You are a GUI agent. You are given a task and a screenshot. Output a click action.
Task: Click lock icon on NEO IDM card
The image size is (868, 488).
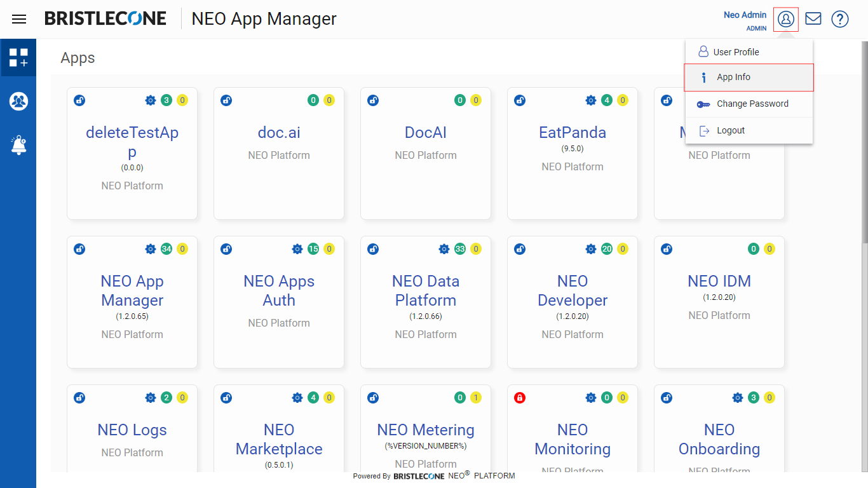pos(667,249)
